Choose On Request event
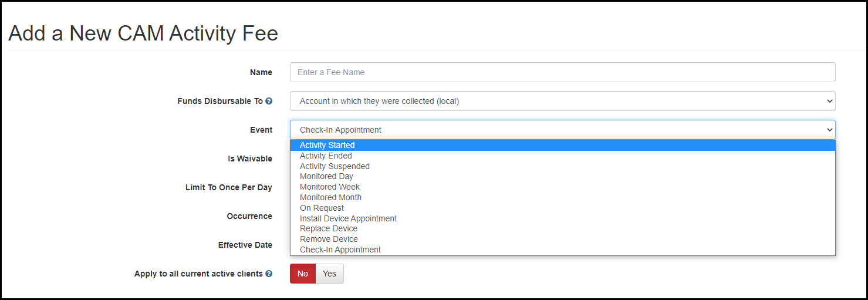This screenshot has height=300, width=868. click(x=322, y=208)
